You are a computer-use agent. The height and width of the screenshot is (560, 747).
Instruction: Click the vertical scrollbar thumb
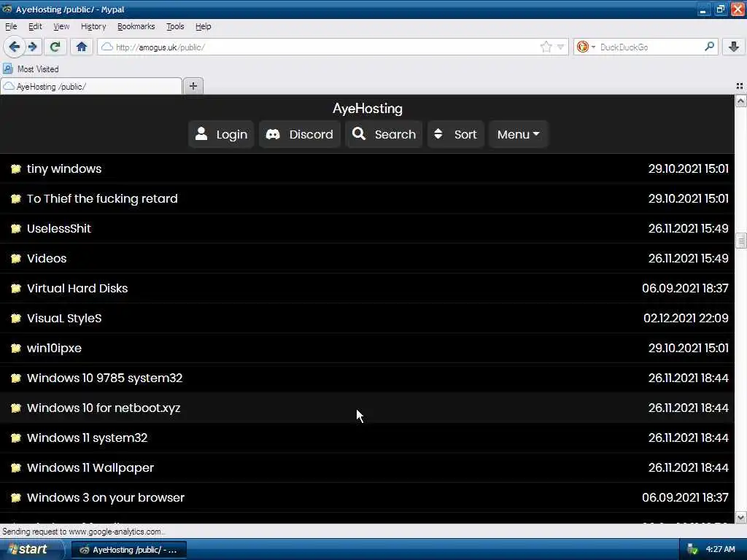[740, 241]
